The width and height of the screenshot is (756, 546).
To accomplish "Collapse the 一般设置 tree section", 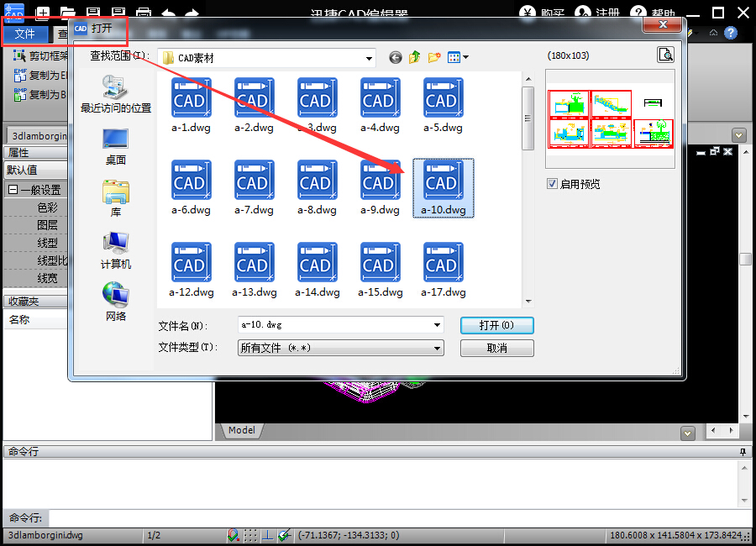I will click(13, 190).
